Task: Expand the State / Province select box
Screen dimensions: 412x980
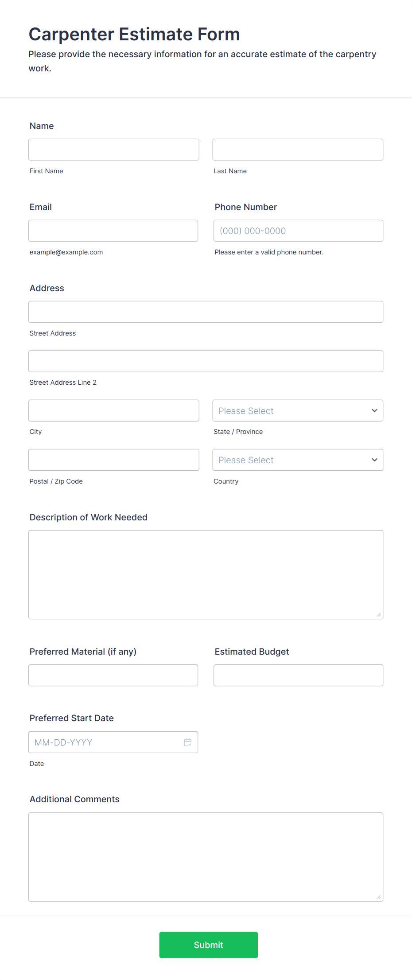Action: click(298, 410)
